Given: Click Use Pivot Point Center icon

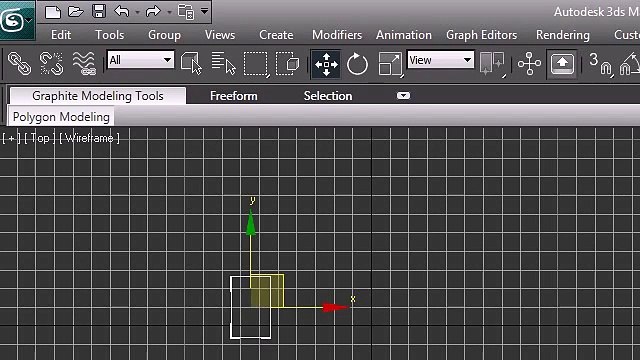Looking at the screenshot, I should 492,64.
